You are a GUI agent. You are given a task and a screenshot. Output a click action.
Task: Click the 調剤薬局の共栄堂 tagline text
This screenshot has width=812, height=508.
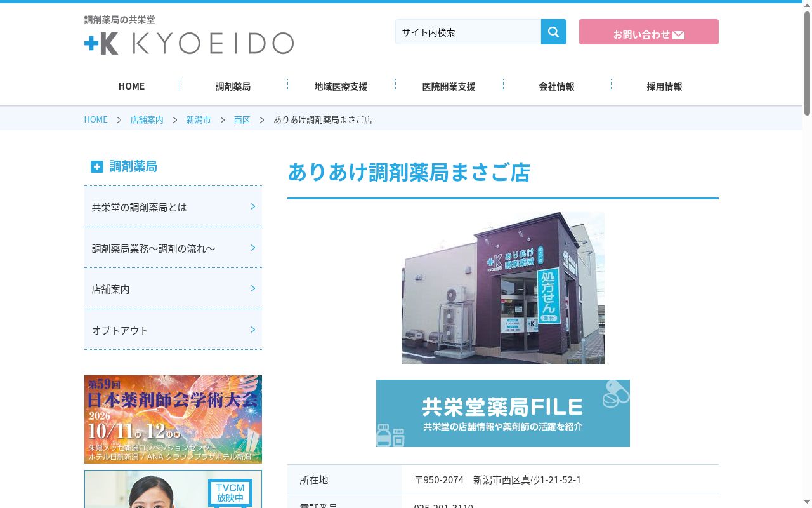point(119,20)
